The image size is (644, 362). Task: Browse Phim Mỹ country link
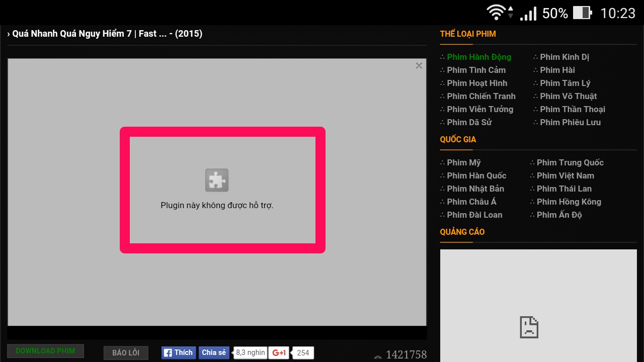(x=464, y=162)
